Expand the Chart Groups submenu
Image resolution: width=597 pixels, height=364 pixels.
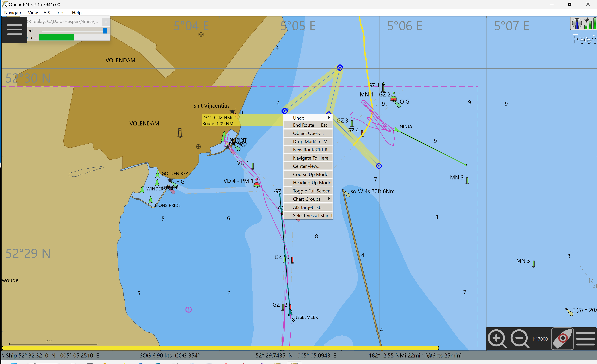308,199
